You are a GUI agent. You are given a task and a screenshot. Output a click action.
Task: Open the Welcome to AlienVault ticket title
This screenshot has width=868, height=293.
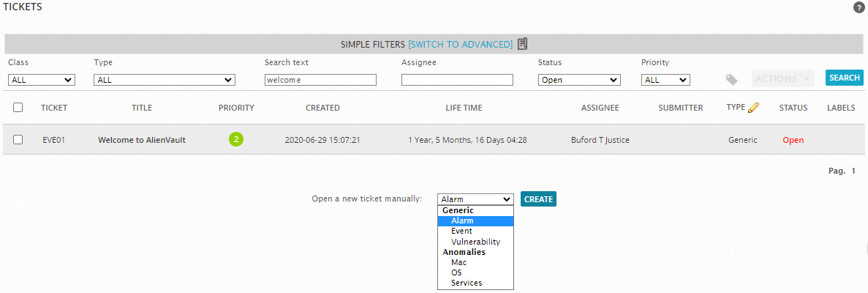pyautogui.click(x=142, y=140)
